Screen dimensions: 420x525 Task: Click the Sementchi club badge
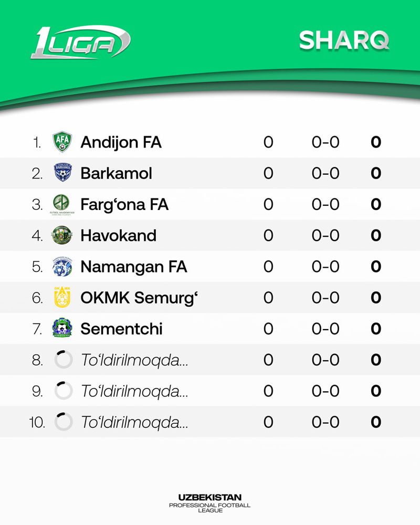(x=63, y=329)
